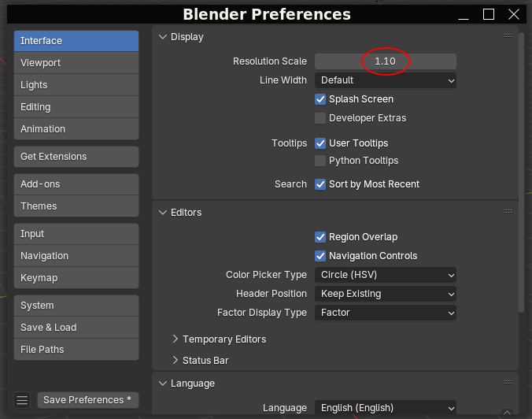Open the Color Picker Type dropdown
532x419 pixels.
pyautogui.click(x=386, y=275)
